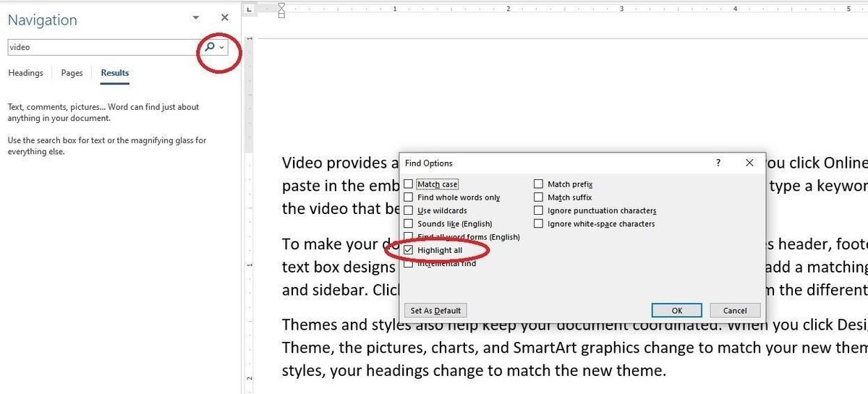The width and height of the screenshot is (868, 394).
Task: Open the search options dropdown arrow
Action: pos(221,48)
